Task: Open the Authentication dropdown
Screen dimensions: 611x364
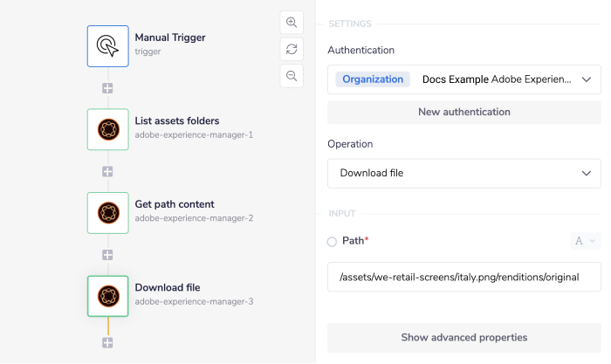Action: (x=463, y=79)
